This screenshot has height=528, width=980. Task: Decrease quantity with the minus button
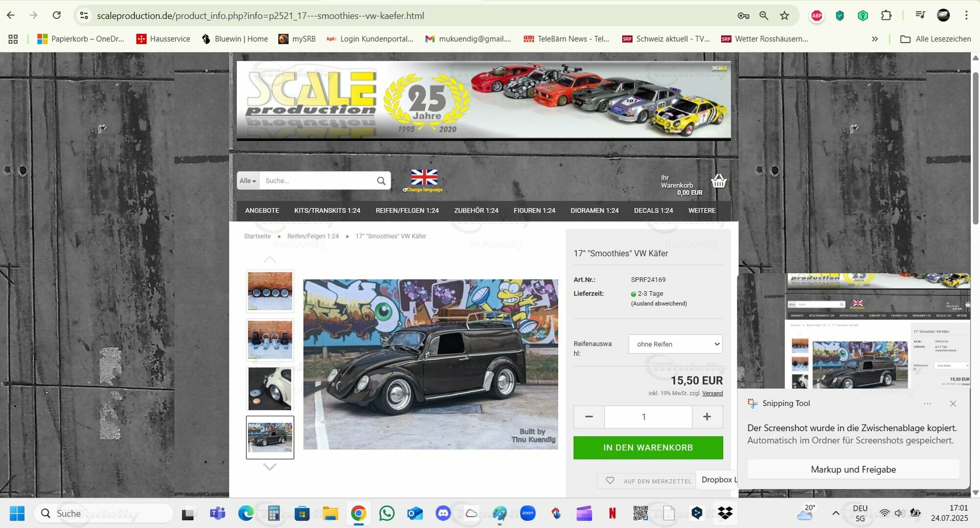click(x=589, y=417)
